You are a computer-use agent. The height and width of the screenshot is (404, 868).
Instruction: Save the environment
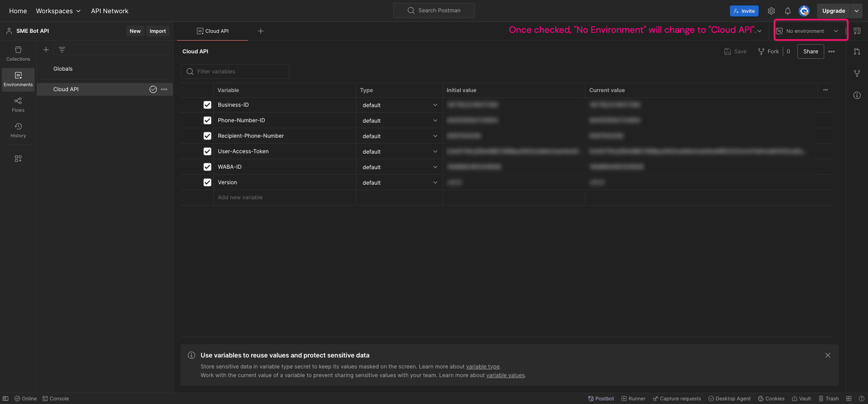pyautogui.click(x=735, y=52)
